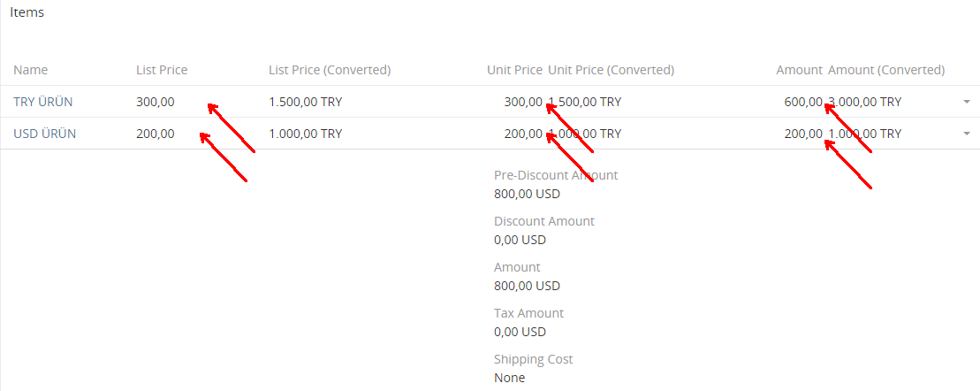
Task: Open row menu for USD ÜRÜN item
Action: [x=966, y=134]
